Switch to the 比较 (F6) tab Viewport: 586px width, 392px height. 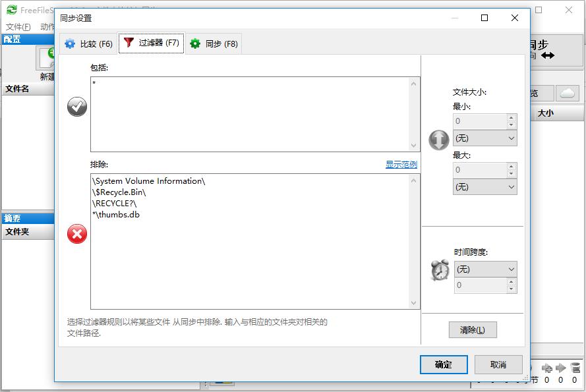pyautogui.click(x=88, y=43)
